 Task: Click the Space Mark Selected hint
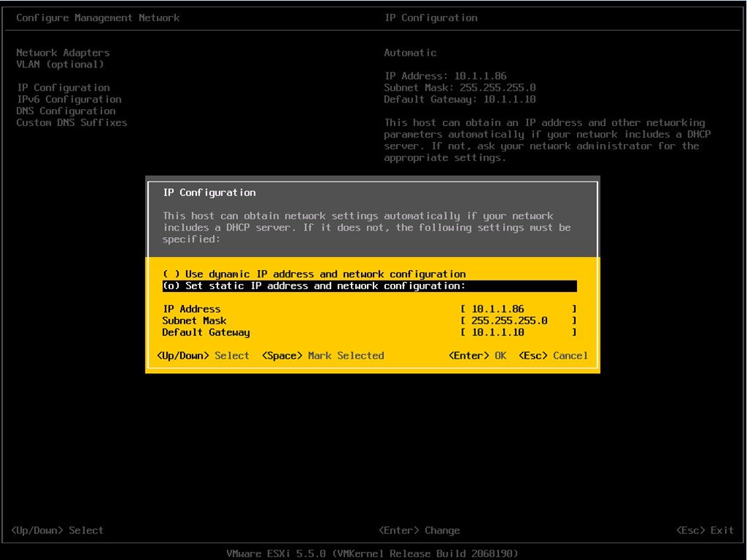(323, 356)
